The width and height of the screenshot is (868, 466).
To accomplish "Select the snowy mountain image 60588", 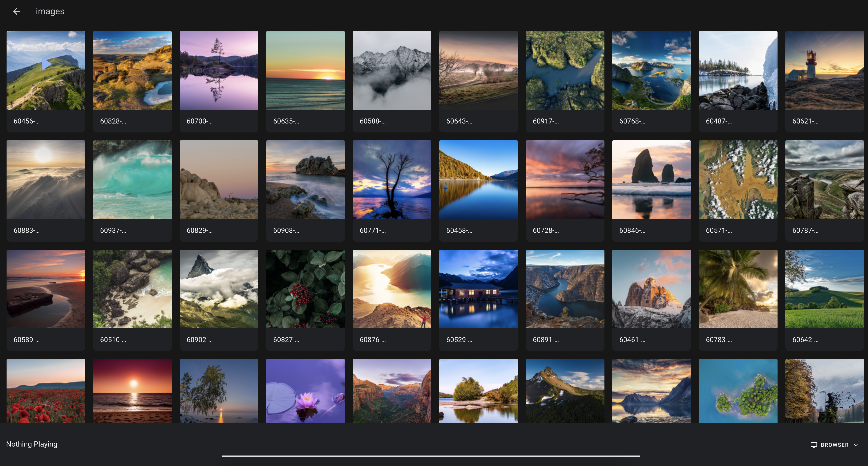I will coord(392,70).
